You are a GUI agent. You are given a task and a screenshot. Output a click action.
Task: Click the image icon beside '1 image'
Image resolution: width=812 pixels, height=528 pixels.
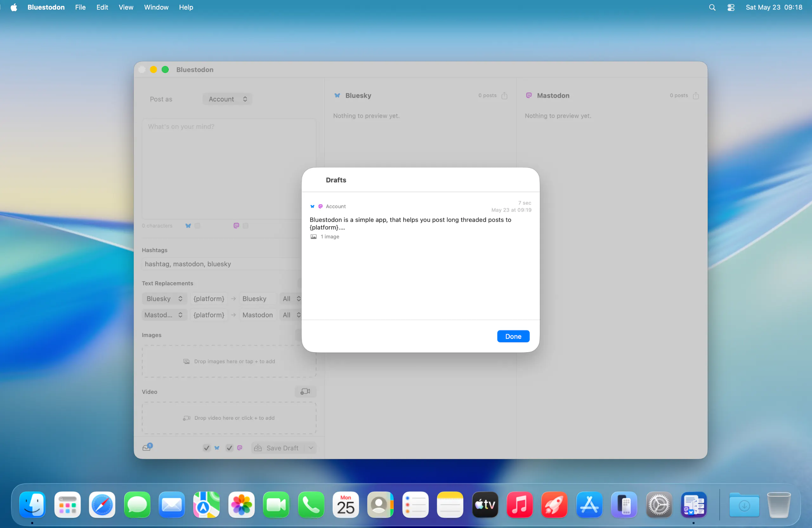click(314, 236)
